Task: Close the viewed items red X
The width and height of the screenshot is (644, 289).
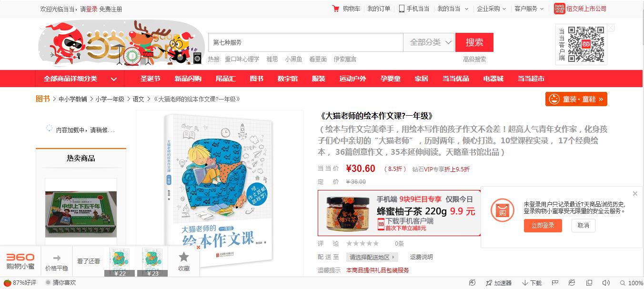Action: pos(198,247)
